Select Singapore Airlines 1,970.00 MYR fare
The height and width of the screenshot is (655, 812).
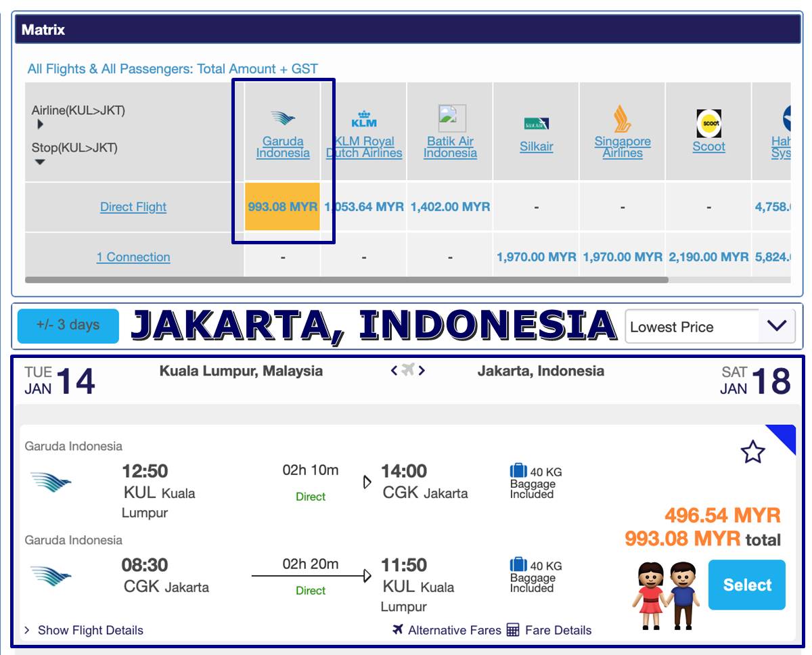pyautogui.click(x=623, y=257)
